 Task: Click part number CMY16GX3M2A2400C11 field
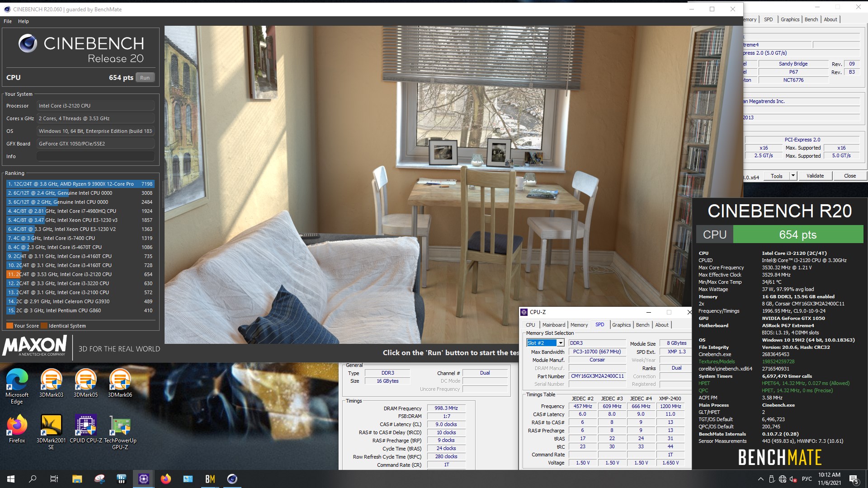597,376
